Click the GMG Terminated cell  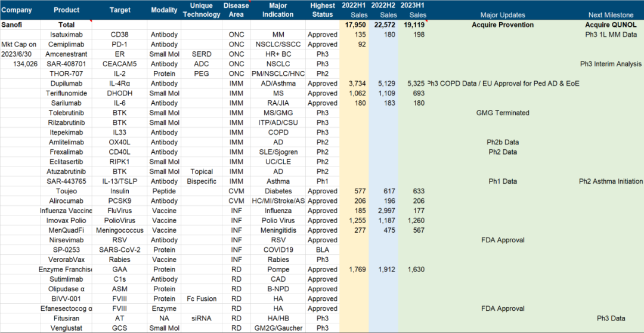tap(503, 113)
